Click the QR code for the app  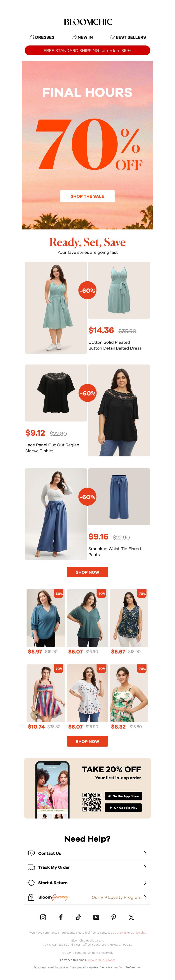[x=92, y=802]
